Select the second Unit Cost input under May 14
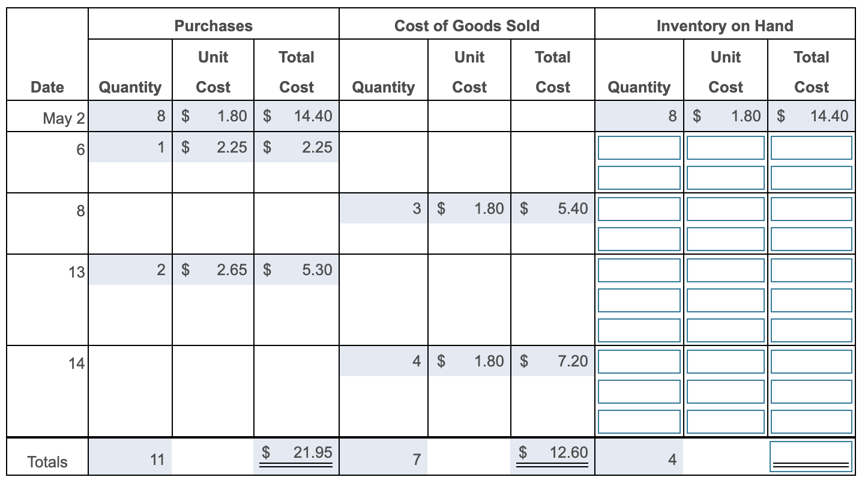The height and width of the screenshot is (483, 868). coord(725,392)
